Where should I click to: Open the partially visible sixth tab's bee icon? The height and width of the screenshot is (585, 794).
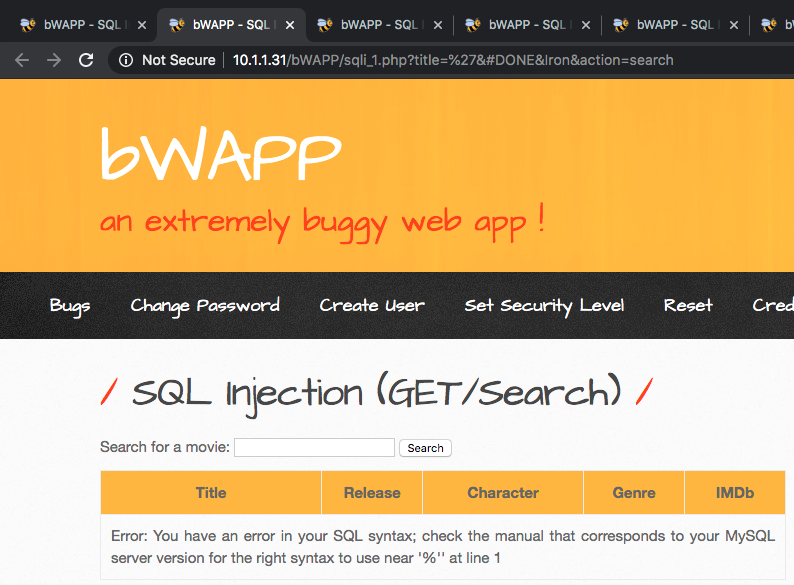click(769, 24)
